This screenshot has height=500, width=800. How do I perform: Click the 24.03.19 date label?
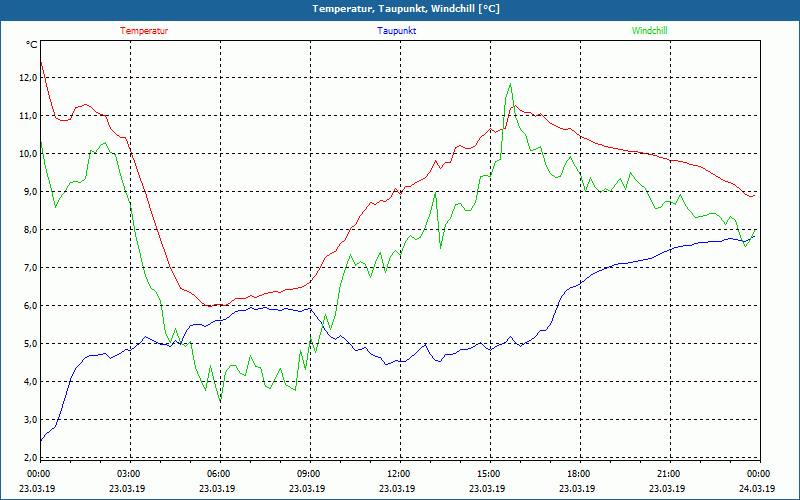pos(757,488)
